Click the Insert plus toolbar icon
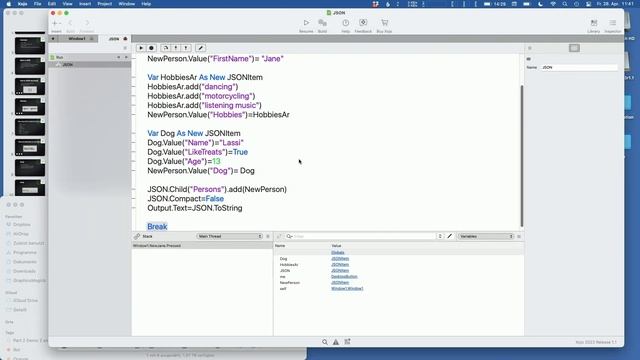640x360 pixels. pos(56,23)
